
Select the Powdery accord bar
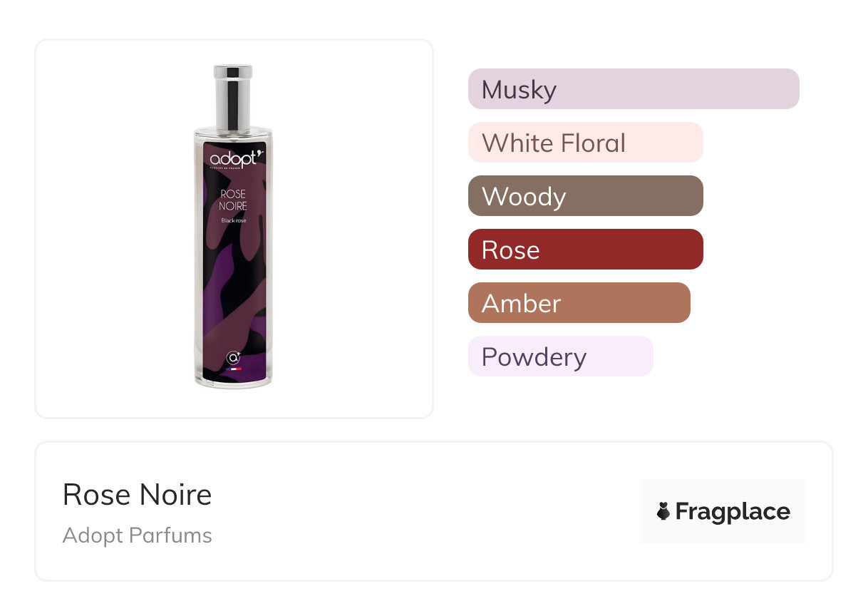[561, 356]
